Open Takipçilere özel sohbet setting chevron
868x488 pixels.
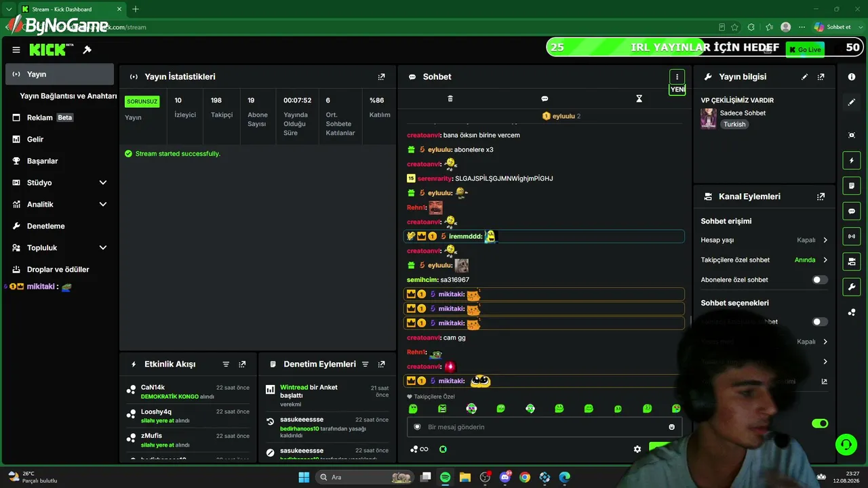tap(825, 260)
